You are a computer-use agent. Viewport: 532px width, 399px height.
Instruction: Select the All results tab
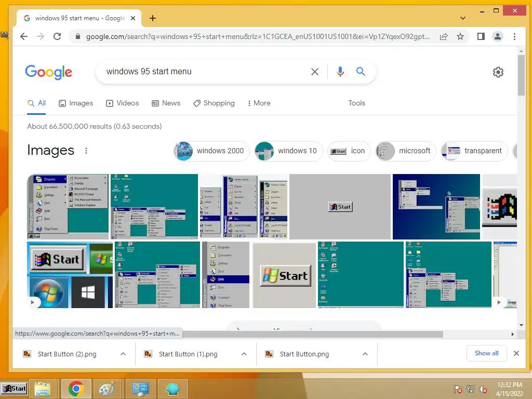pos(37,103)
